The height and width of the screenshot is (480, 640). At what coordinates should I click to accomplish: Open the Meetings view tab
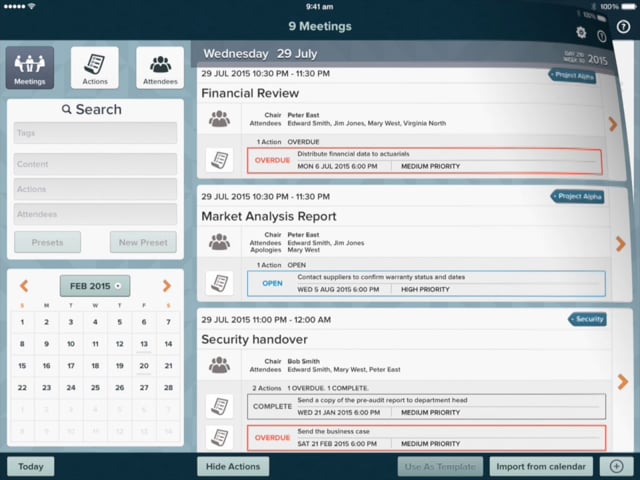[x=30, y=68]
